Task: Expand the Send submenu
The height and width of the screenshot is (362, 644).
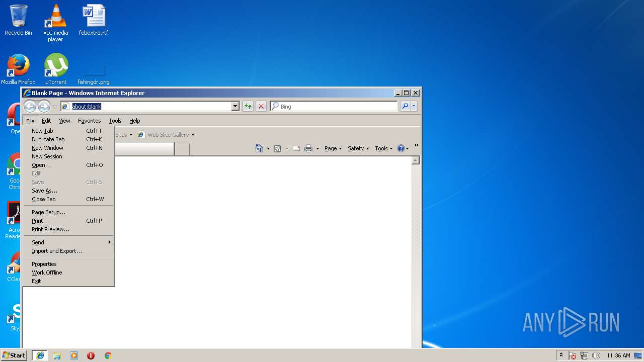Action: coord(68,242)
